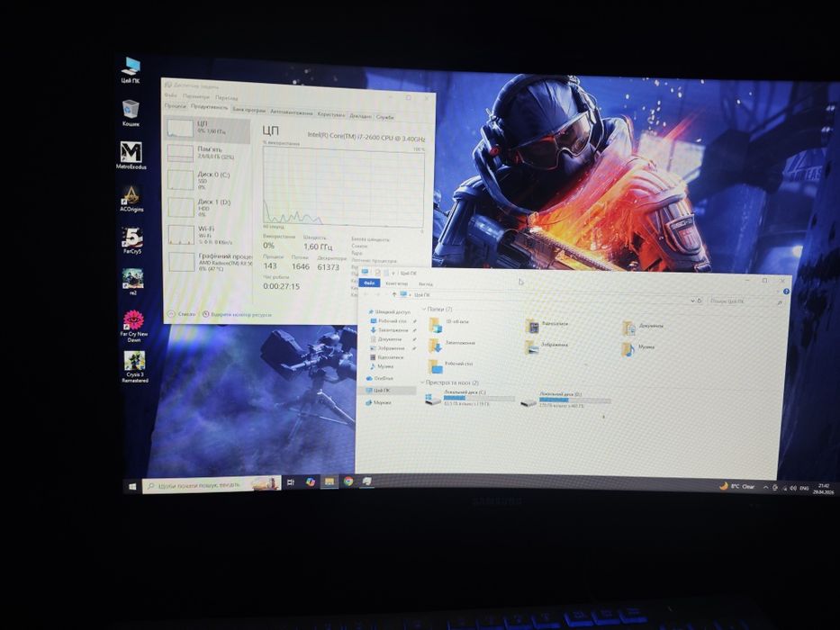The height and width of the screenshot is (630, 840).
Task: Click the Explorer help question mark icon
Action: point(786,292)
